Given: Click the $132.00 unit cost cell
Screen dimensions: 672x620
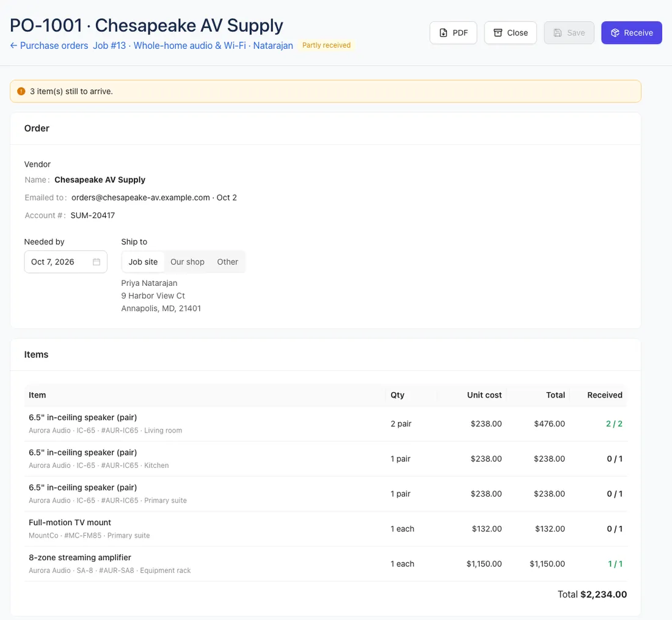Looking at the screenshot, I should 487,529.
